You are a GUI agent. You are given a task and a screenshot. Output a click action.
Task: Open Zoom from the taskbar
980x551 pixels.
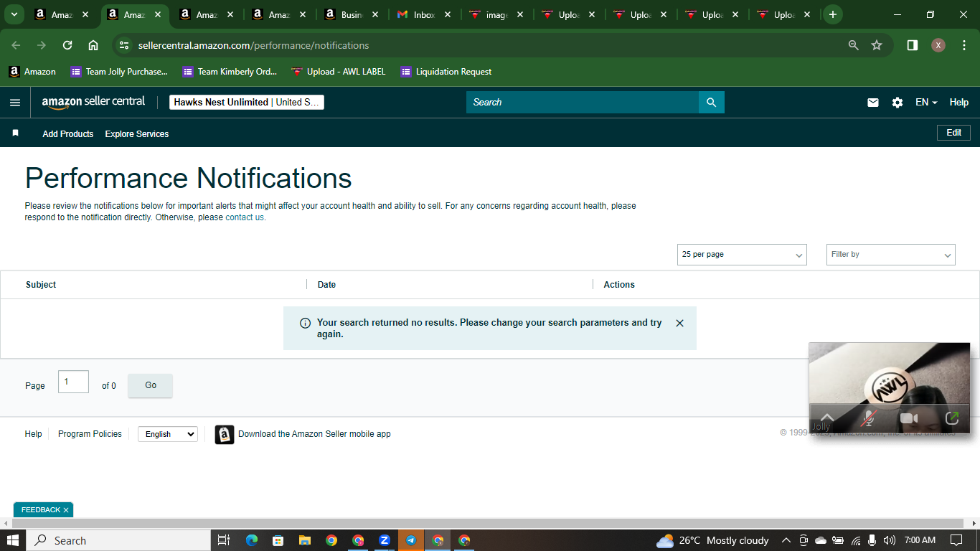(x=385, y=540)
